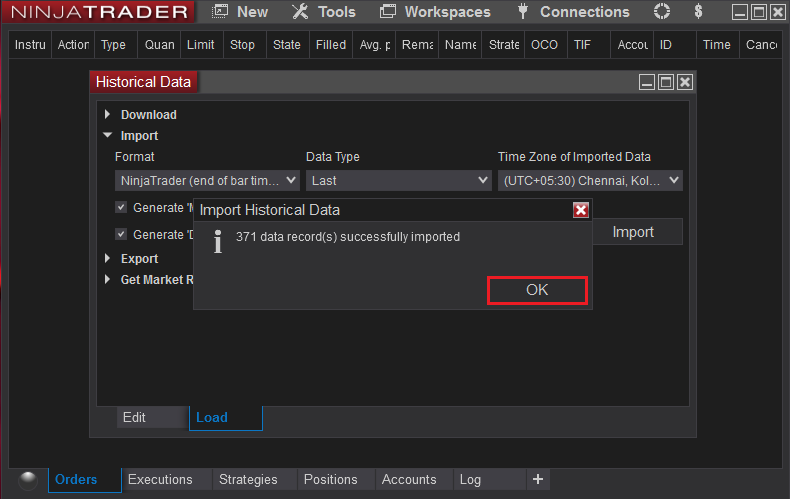Click the Type column header
Viewport: 790px width, 499px height.
click(x=116, y=45)
